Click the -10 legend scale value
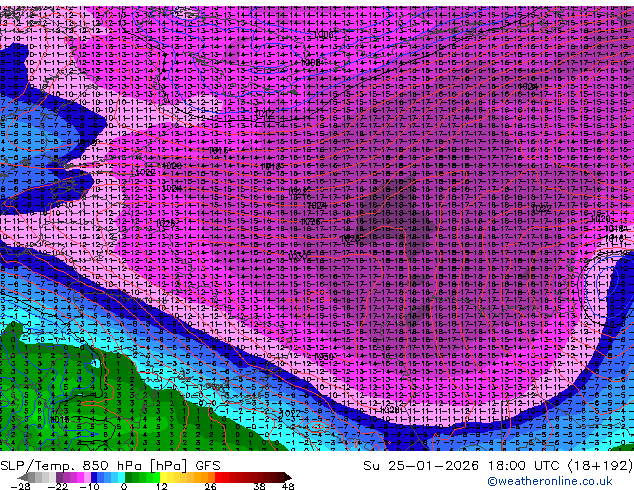The height and width of the screenshot is (490, 634). [89, 486]
